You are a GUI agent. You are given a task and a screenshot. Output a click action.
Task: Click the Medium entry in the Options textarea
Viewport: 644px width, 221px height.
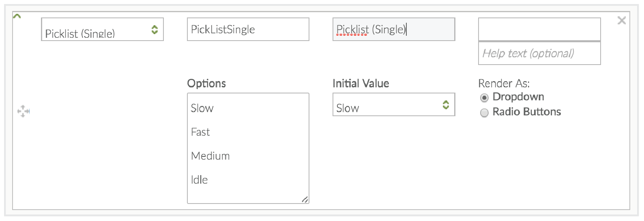(210, 156)
